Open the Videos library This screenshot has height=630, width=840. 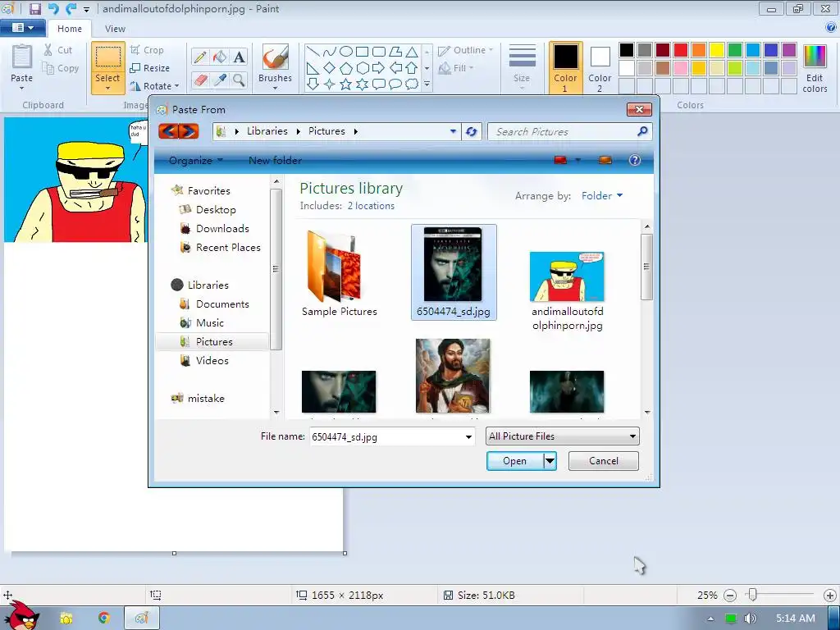[212, 361]
